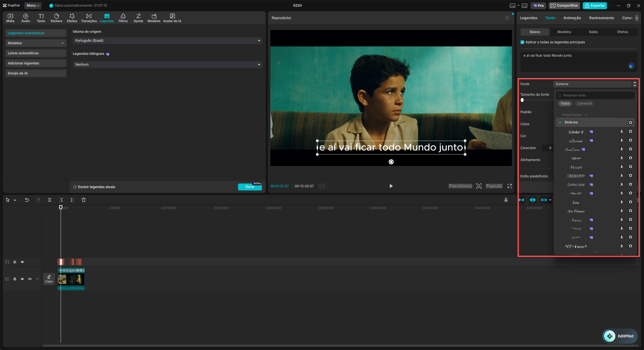Click the Exportar button
The image size is (644, 350).
point(595,5)
